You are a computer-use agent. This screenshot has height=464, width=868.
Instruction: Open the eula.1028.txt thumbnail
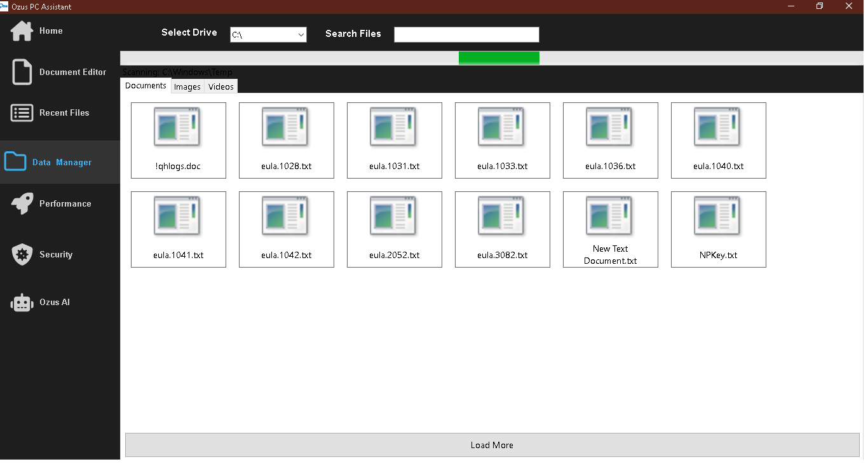coord(286,140)
